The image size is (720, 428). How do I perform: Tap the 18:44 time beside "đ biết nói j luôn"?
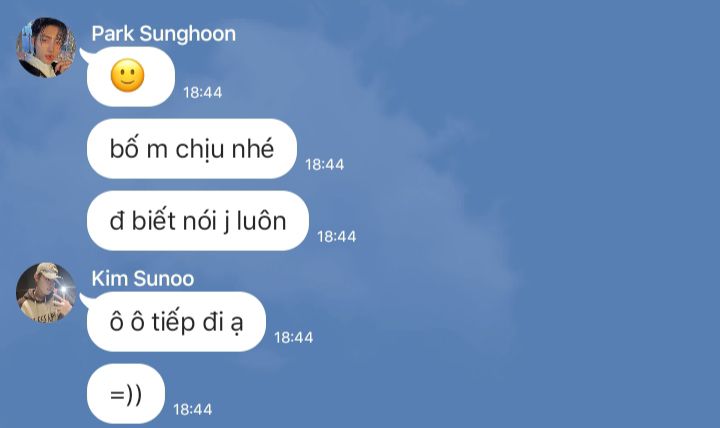click(x=337, y=237)
